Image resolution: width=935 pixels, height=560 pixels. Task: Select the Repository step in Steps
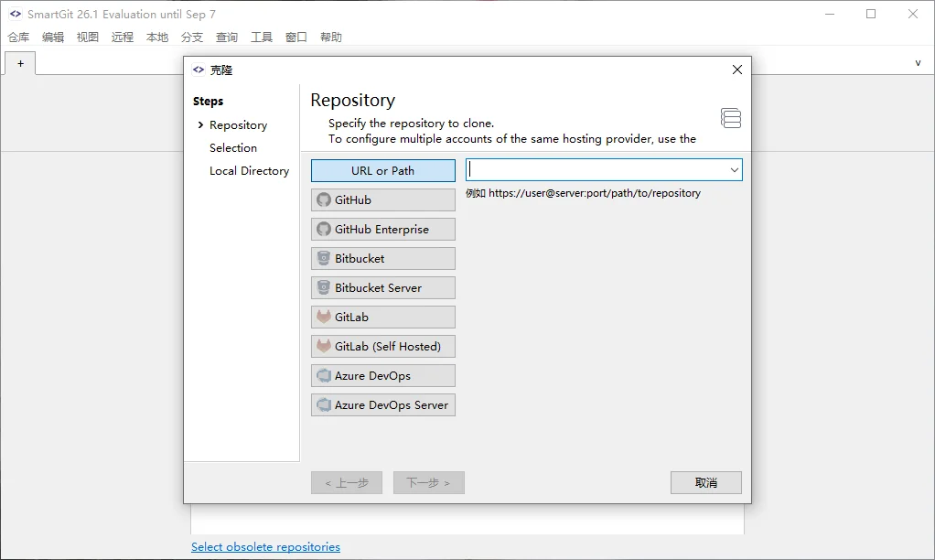point(238,125)
